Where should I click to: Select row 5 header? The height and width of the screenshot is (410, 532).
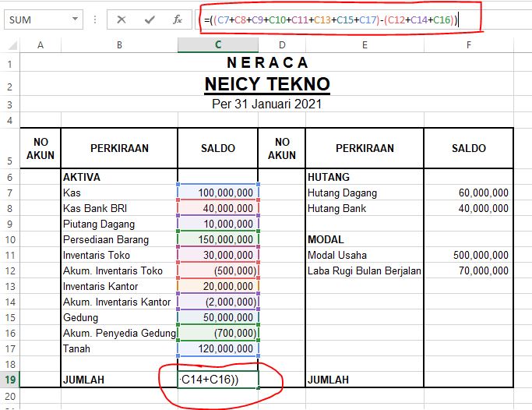pos(10,148)
